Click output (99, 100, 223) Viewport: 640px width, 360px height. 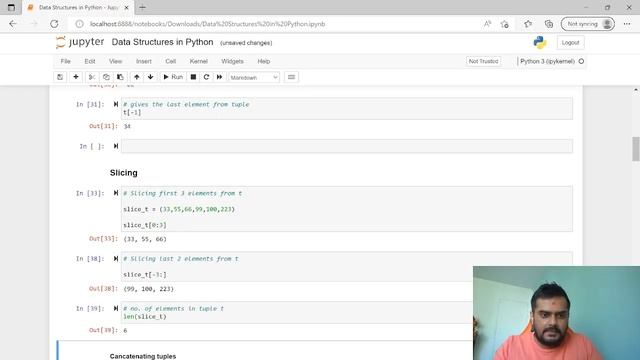click(149, 289)
